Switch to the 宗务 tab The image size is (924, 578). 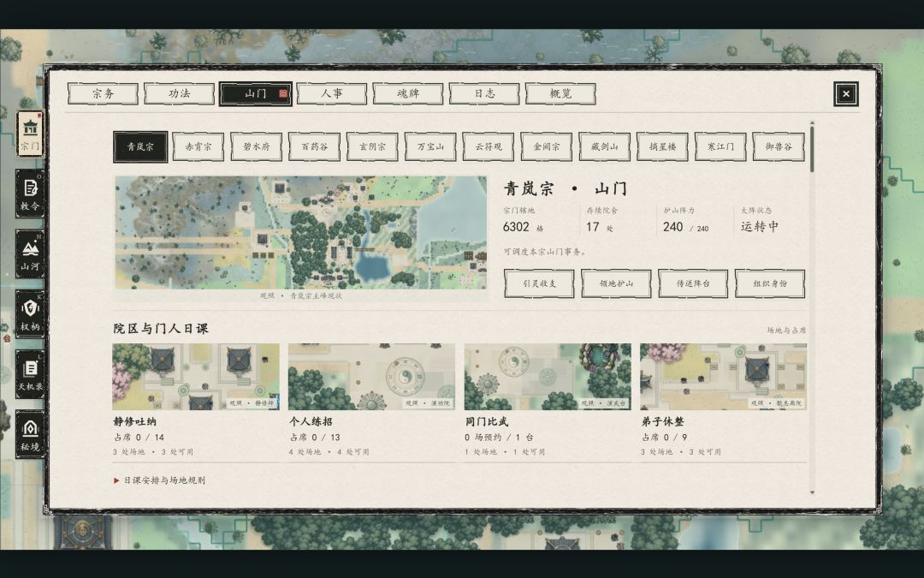[x=104, y=94]
